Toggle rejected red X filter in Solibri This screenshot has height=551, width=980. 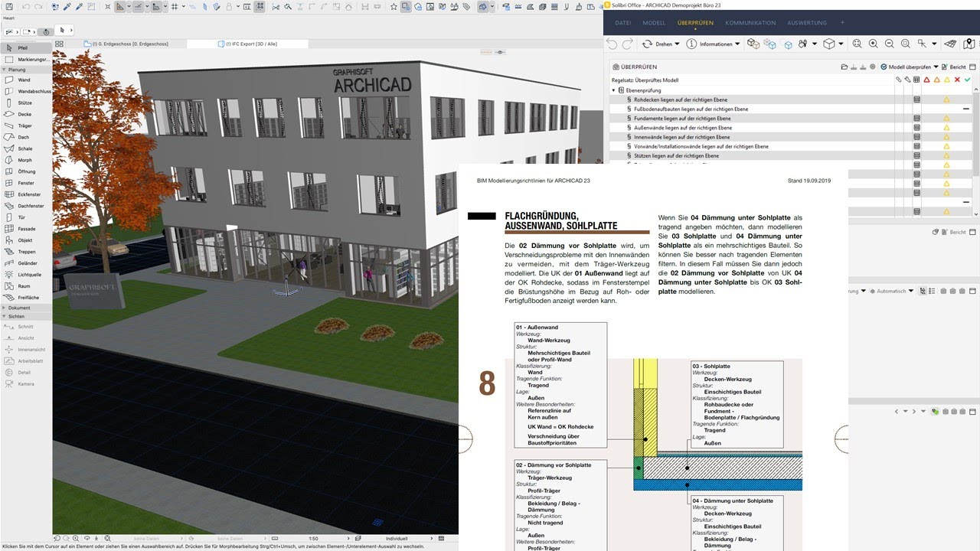coord(957,80)
